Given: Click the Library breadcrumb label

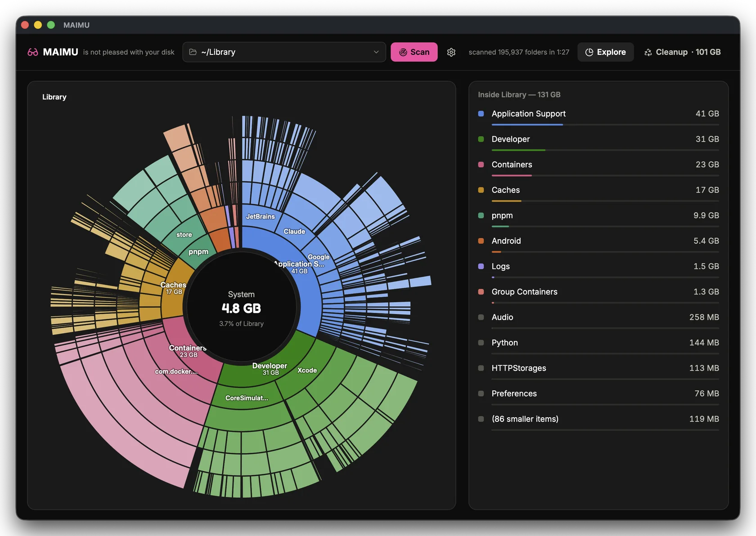Looking at the screenshot, I should point(54,97).
